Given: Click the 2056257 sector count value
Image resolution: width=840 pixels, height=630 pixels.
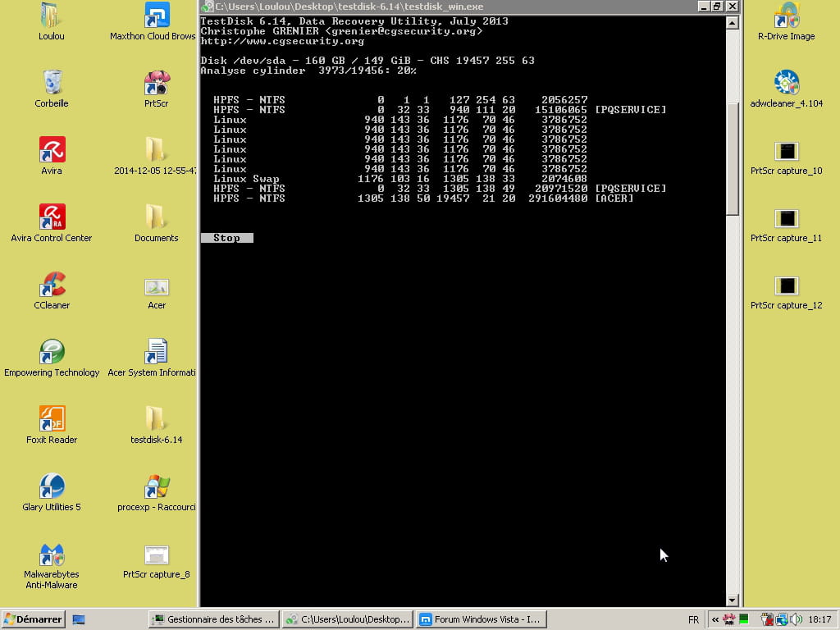Looking at the screenshot, I should (564, 99).
